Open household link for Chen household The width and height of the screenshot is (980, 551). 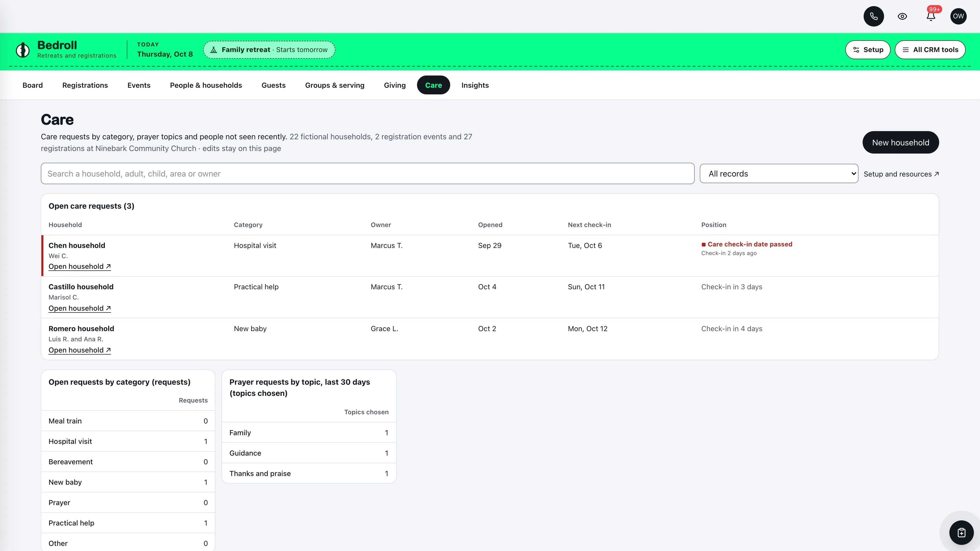[x=80, y=267]
